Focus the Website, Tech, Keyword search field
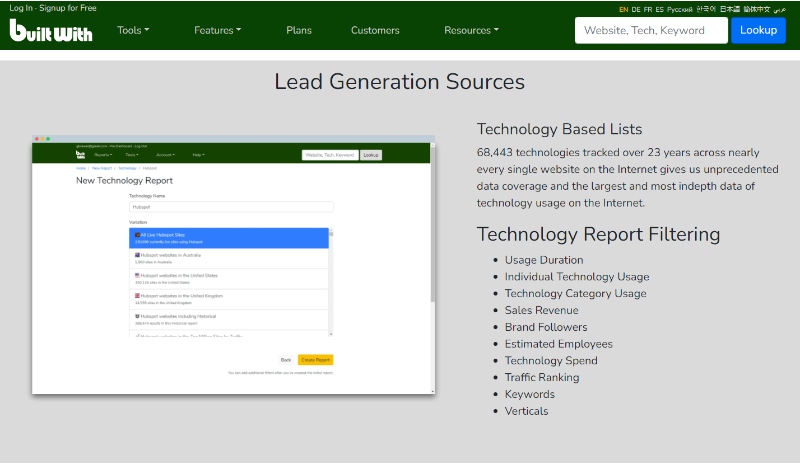This screenshot has width=800, height=474. (650, 30)
